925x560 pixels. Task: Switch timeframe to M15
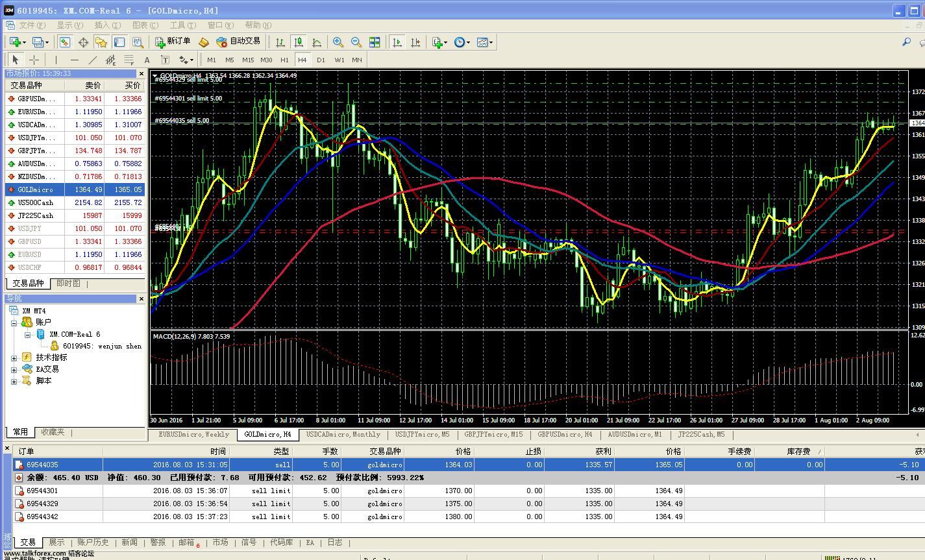[248, 60]
